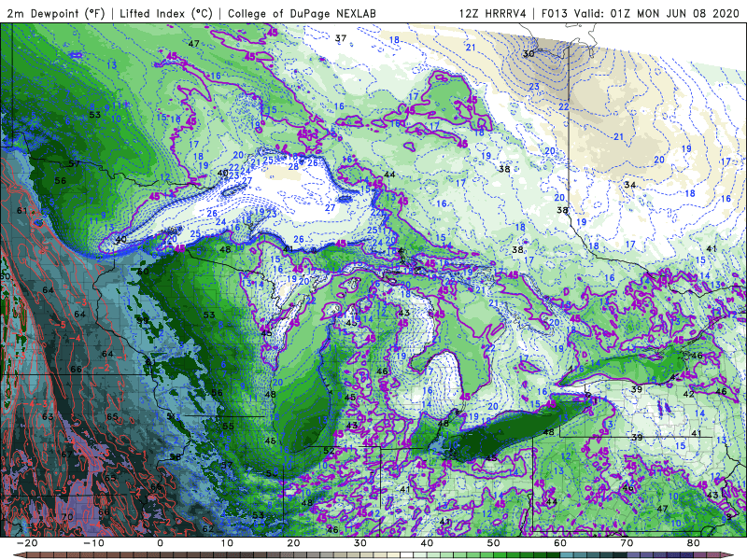Click the '-10' label on color scale
The height and width of the screenshot is (560, 747).
click(93, 543)
